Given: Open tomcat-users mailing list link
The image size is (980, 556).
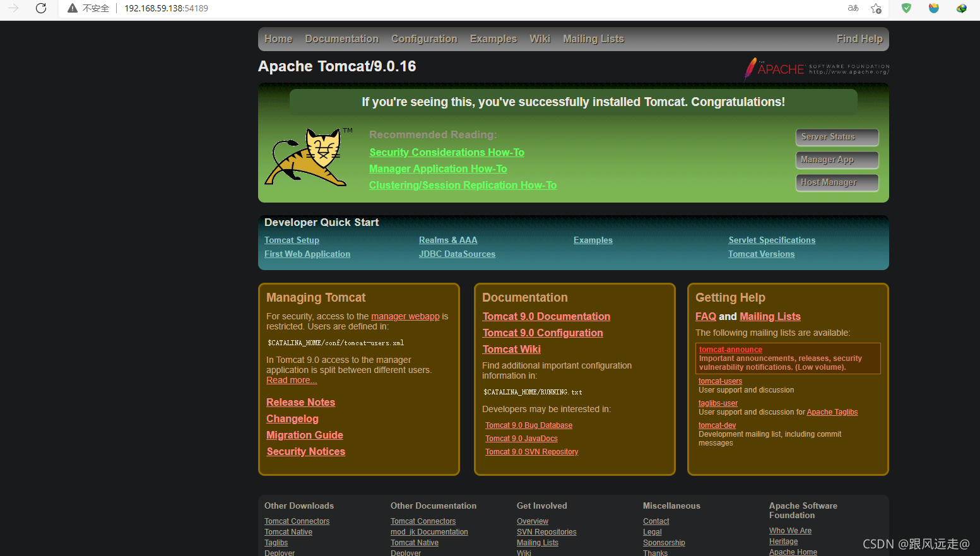Looking at the screenshot, I should pos(720,381).
